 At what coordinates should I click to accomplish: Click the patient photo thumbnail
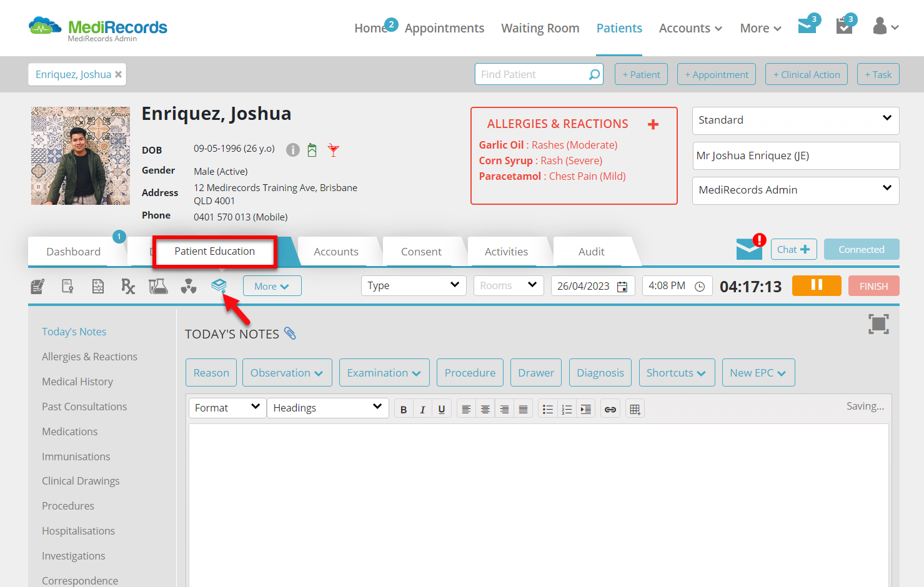point(81,155)
